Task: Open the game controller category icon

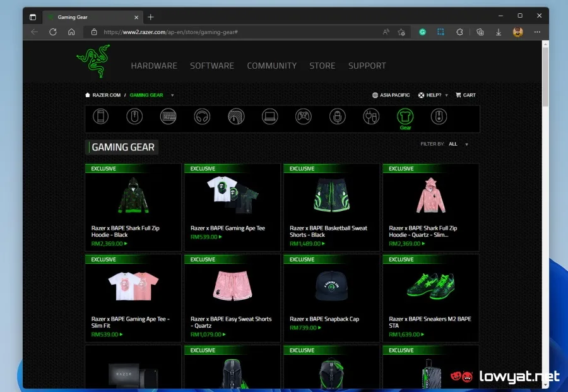Action: (304, 117)
